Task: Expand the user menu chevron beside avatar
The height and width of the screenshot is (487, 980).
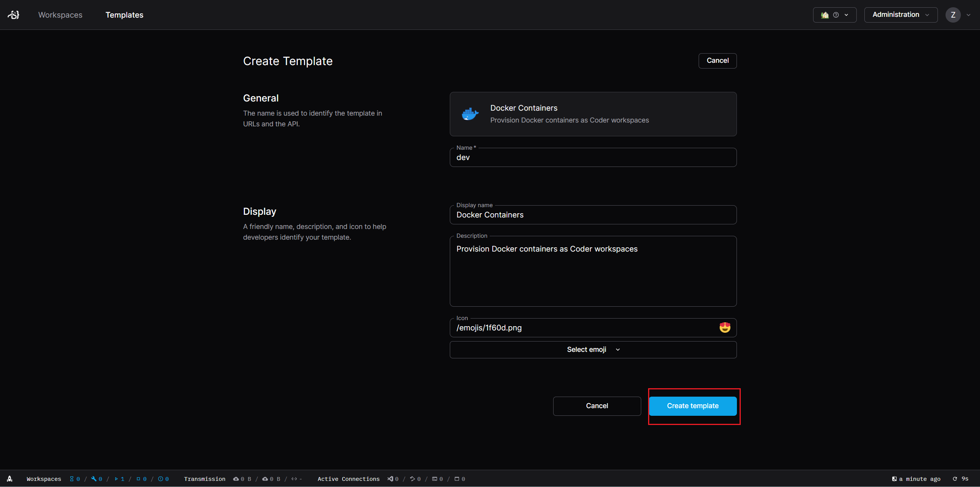Action: 969,15
